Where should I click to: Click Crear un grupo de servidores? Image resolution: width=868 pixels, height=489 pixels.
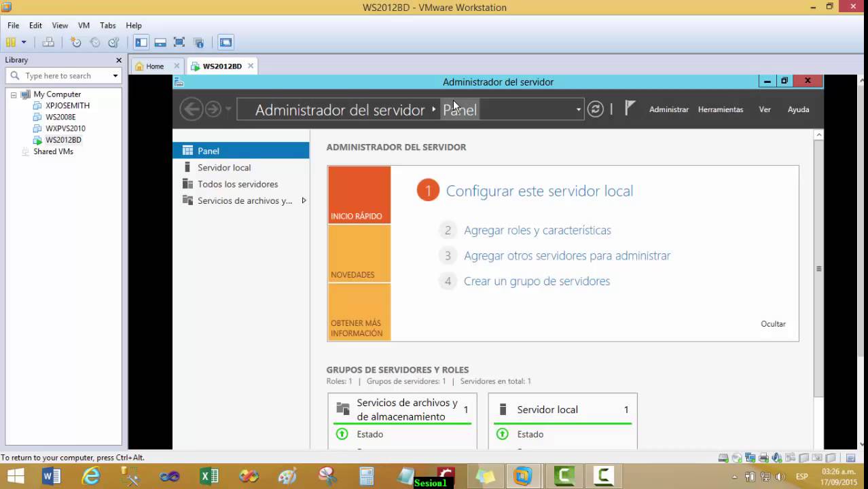[x=537, y=281]
